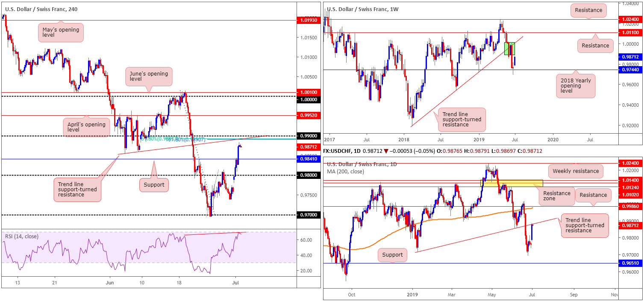Image resolution: width=644 pixels, height=301 pixels.
Task: Click the '13' date on the 240 chart time axis
Action: [x=18, y=283]
